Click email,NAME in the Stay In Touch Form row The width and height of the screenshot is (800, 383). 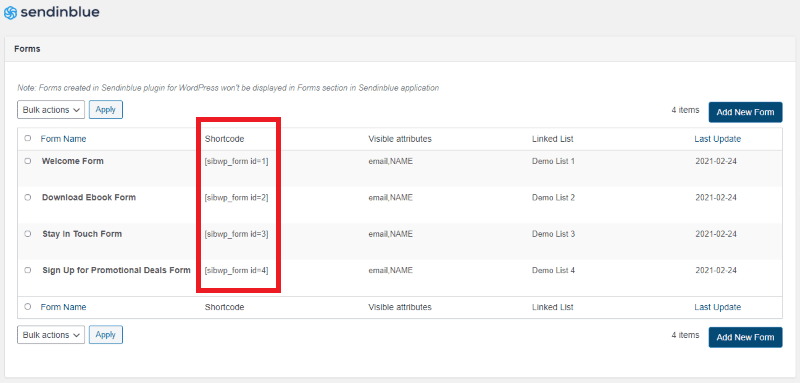click(x=390, y=234)
